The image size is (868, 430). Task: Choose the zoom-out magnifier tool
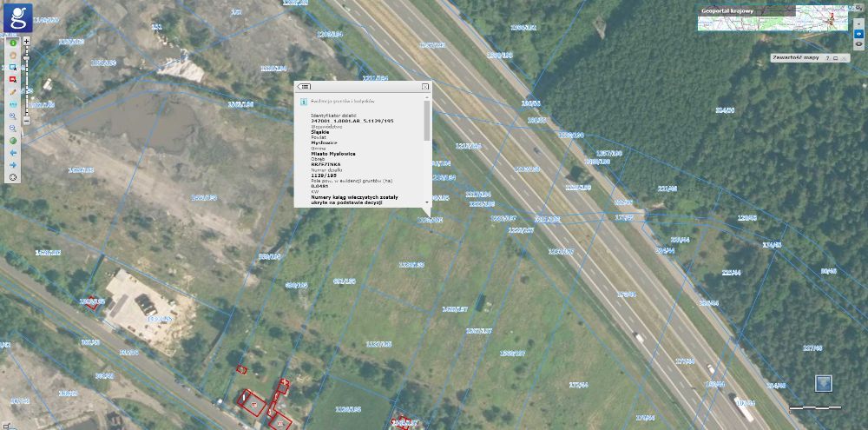pos(13,128)
